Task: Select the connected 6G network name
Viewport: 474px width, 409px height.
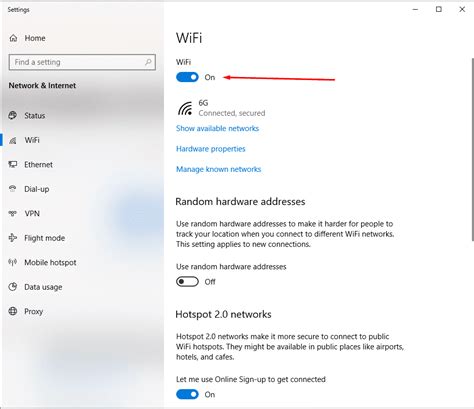Action: pos(203,103)
